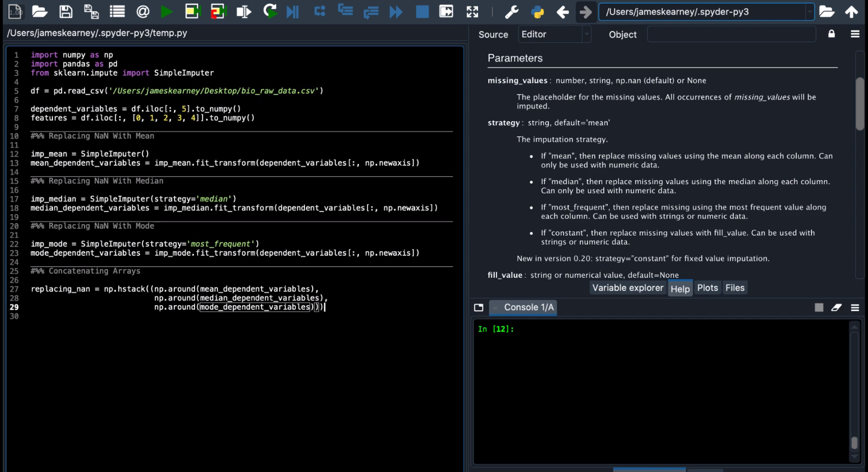Open PYTHONPATH manager Python icon
This screenshot has width=868, height=472.
click(537, 12)
